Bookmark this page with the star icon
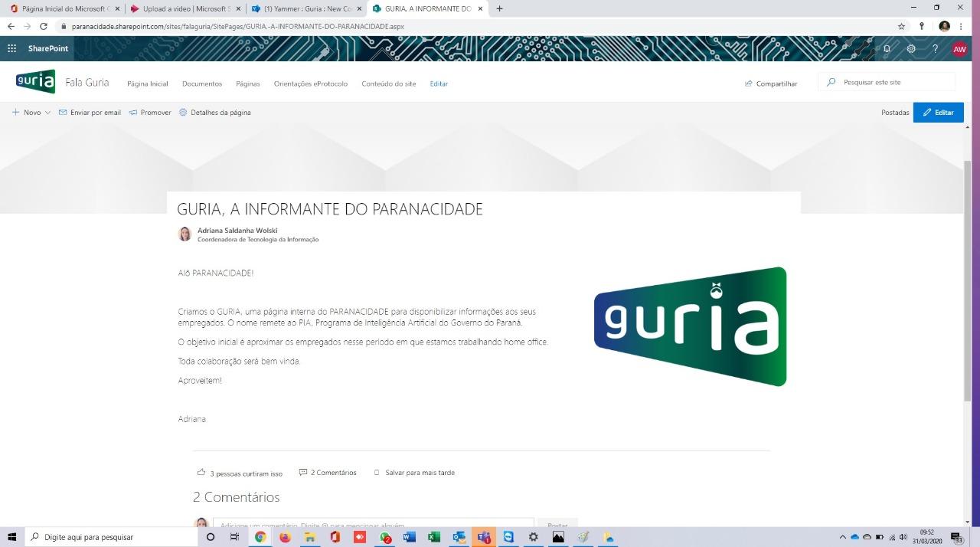This screenshot has width=980, height=547. pyautogui.click(x=901, y=26)
